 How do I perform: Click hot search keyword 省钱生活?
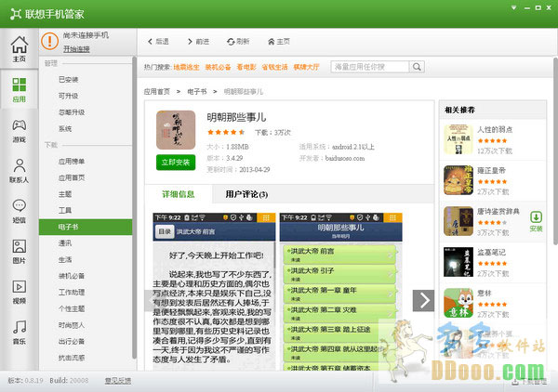(274, 67)
